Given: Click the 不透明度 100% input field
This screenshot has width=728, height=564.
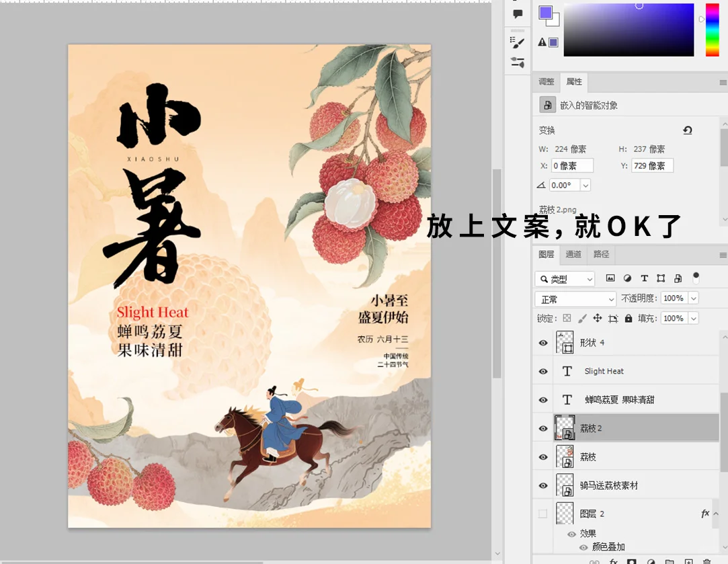Looking at the screenshot, I should pos(675,298).
